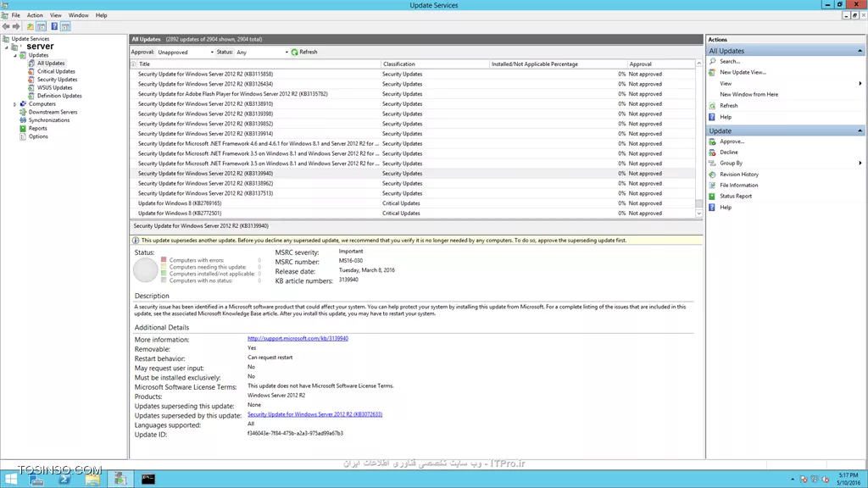868x488 pixels.
Task: Collapse the server tree node
Action: 7,47
